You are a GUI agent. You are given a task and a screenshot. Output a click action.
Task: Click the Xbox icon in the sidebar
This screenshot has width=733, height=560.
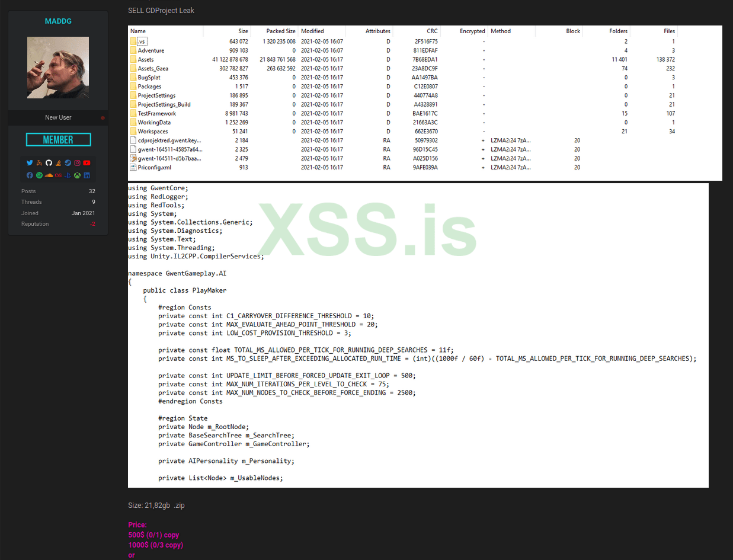[77, 175]
